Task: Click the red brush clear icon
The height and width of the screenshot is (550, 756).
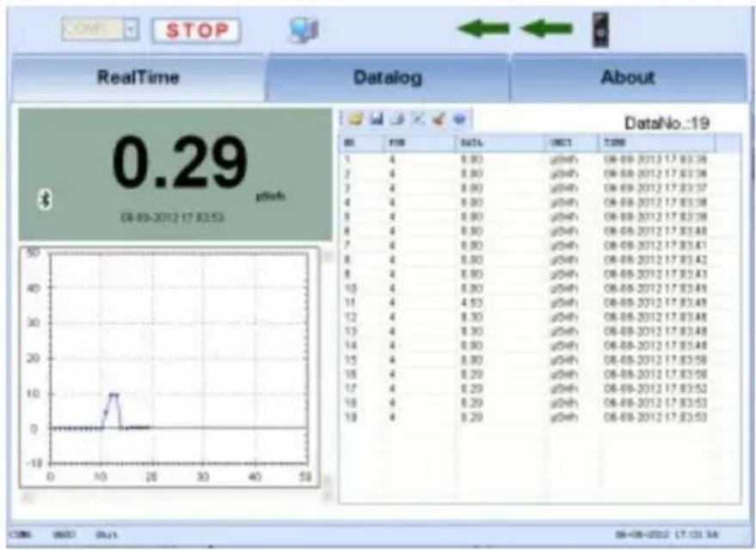Action: (439, 119)
